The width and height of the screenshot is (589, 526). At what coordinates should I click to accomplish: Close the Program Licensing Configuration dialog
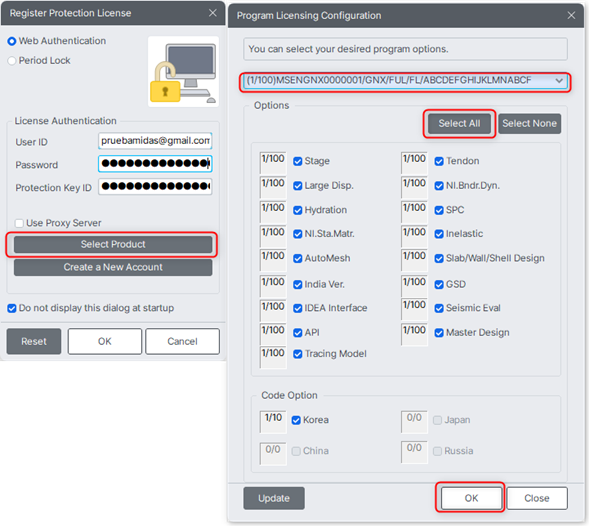pos(571,15)
